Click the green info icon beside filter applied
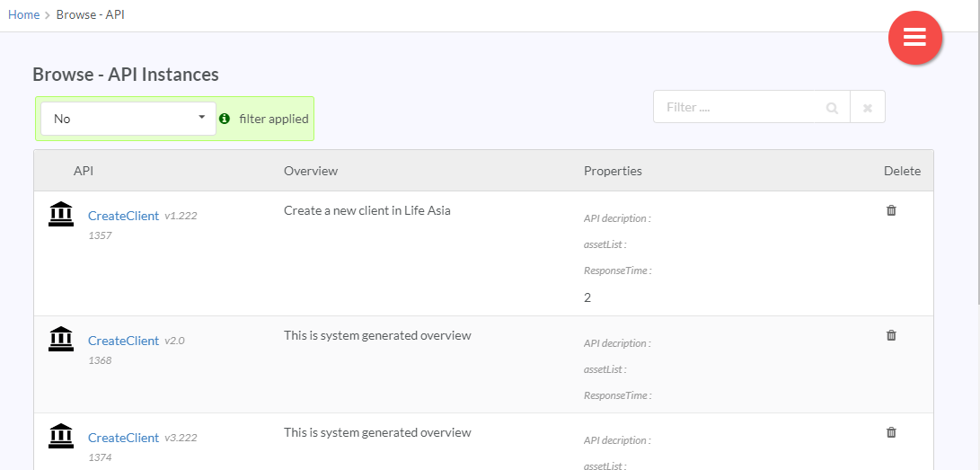This screenshot has height=470, width=980. point(225,118)
